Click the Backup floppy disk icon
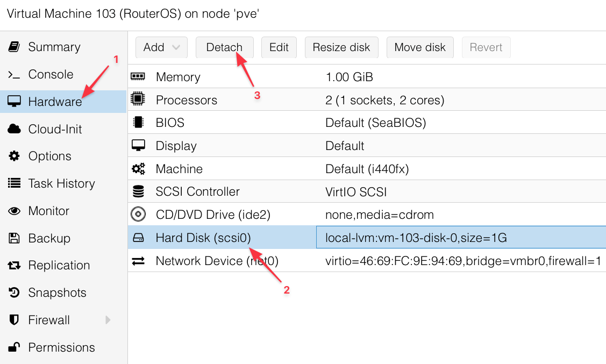This screenshot has height=364, width=606. (15, 238)
